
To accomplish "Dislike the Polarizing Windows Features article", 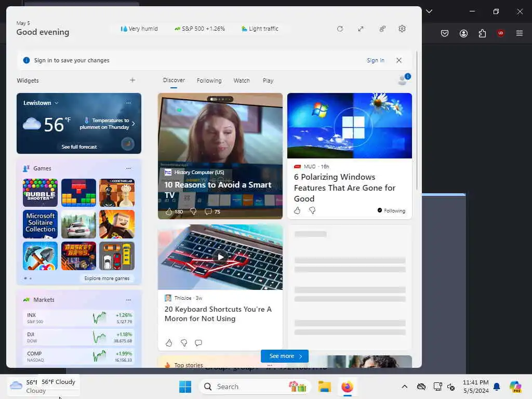I will pyautogui.click(x=312, y=211).
